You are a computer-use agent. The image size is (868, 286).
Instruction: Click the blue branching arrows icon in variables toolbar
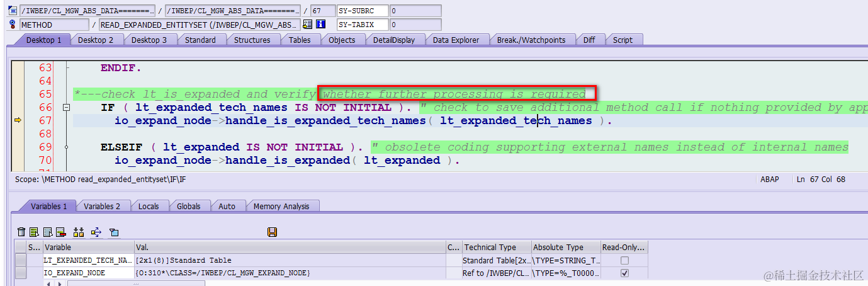96,232
